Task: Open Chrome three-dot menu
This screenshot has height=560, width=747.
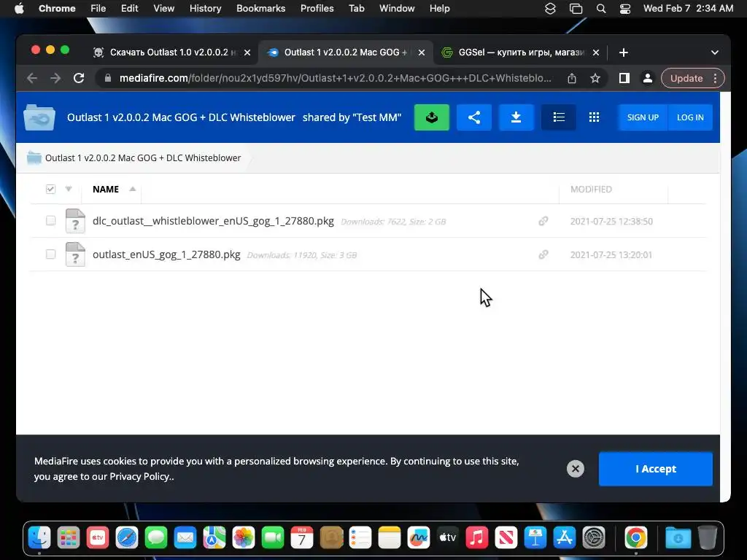Action: [715, 78]
